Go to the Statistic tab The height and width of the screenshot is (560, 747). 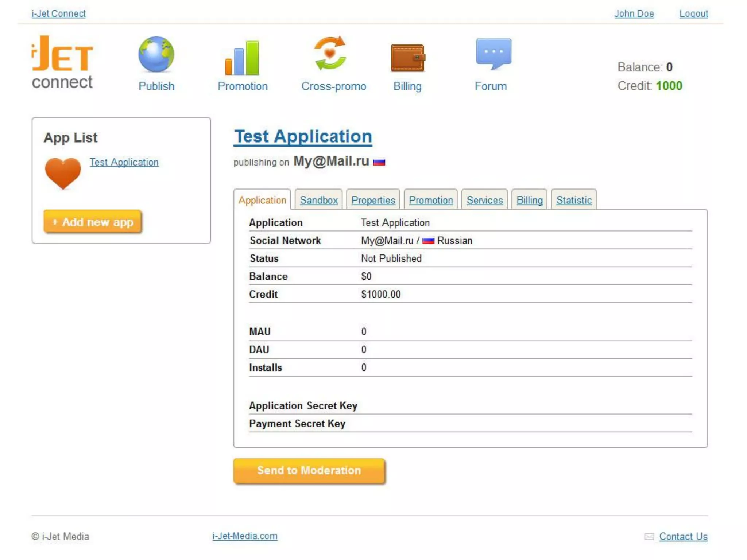pos(574,200)
